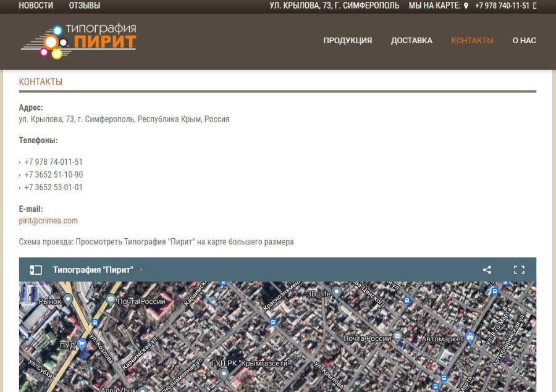Go to the Доставка page

pos(411,41)
